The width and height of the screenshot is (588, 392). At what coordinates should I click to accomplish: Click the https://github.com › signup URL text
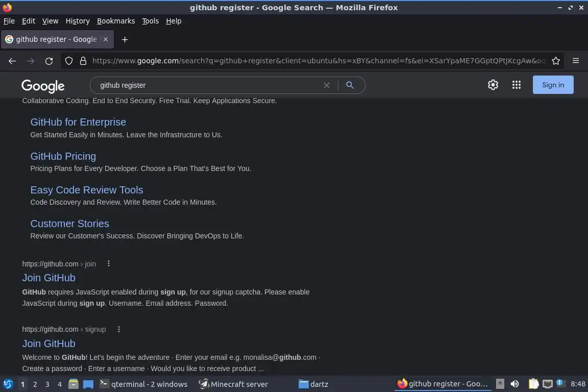click(64, 329)
